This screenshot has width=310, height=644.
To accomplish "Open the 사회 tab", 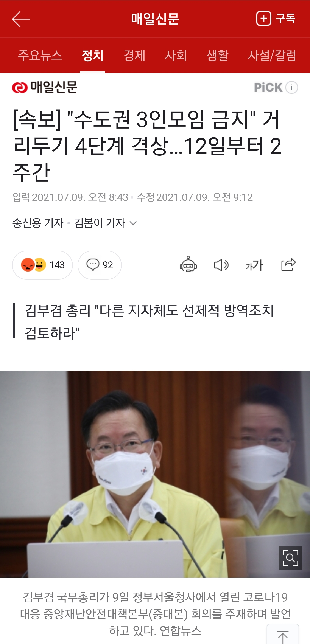I will [x=176, y=55].
